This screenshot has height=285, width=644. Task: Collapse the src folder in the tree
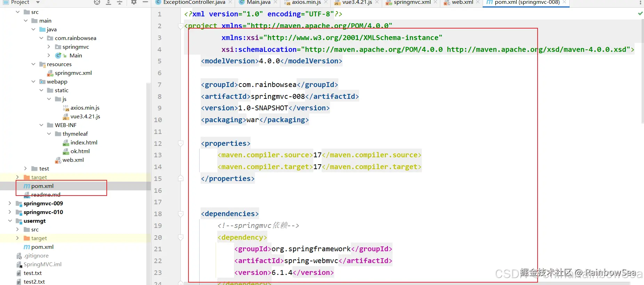pos(18,12)
